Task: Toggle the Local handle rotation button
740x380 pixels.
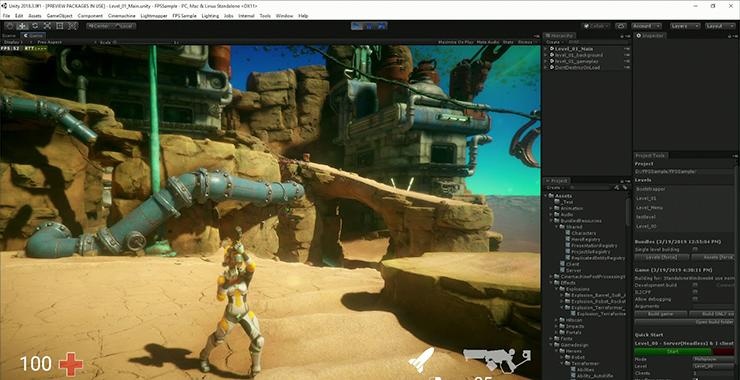Action: [124, 26]
